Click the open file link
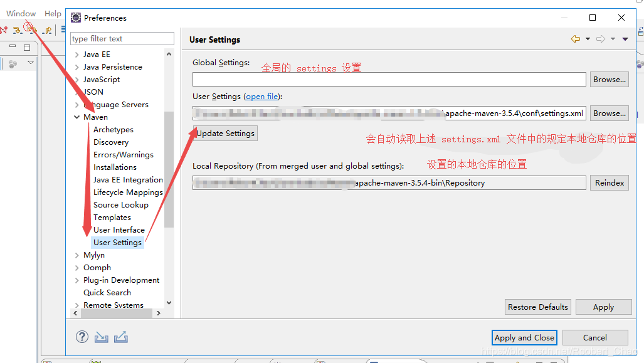Screen dimensions: 644x363 tap(261, 97)
